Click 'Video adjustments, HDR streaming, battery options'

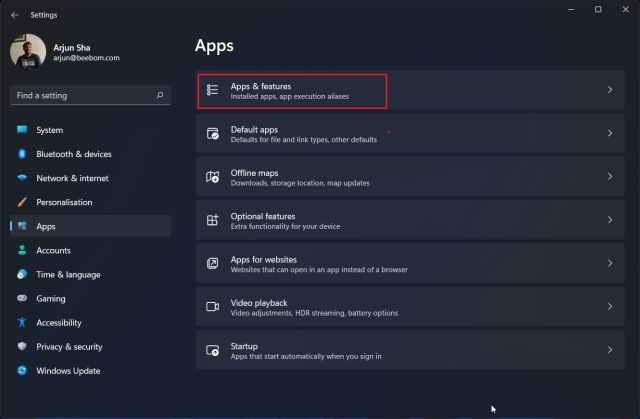pyautogui.click(x=314, y=313)
